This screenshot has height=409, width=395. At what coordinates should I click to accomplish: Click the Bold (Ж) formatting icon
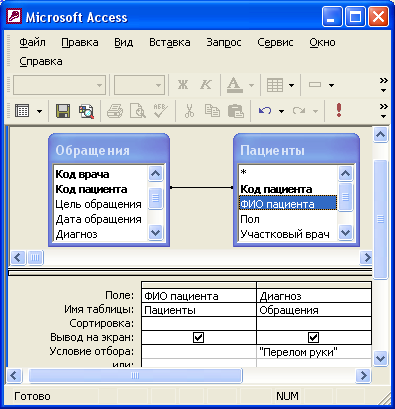click(183, 85)
